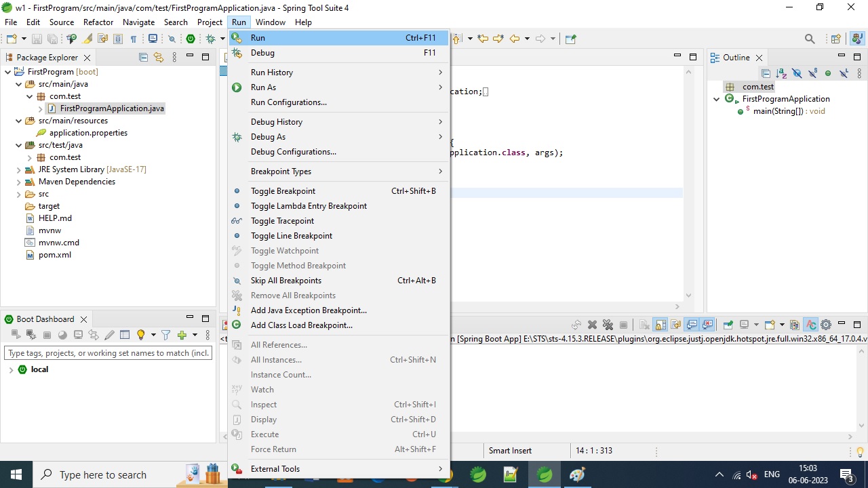This screenshot has height=488, width=868.
Task: Click Boot Dashboard pencil edit icon
Action: [x=109, y=335]
